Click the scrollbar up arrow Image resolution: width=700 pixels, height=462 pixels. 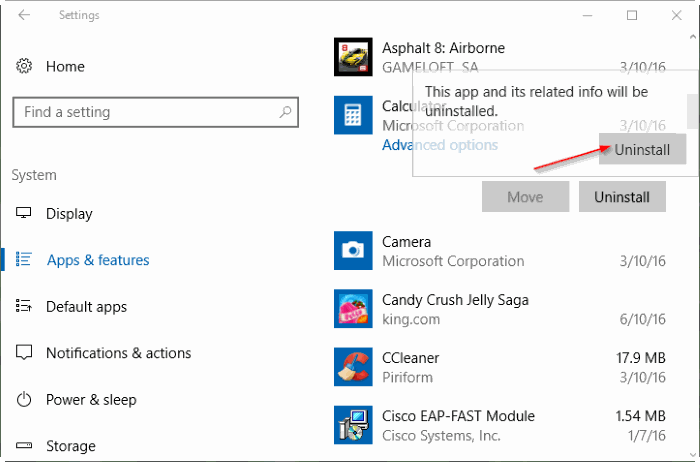692,37
